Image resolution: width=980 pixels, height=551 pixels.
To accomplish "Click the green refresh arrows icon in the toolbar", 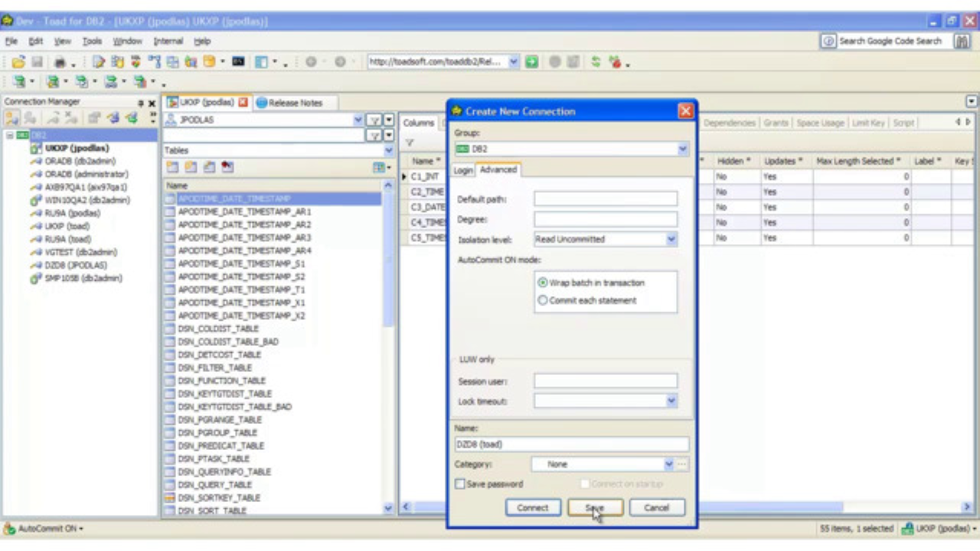I will point(596,63).
